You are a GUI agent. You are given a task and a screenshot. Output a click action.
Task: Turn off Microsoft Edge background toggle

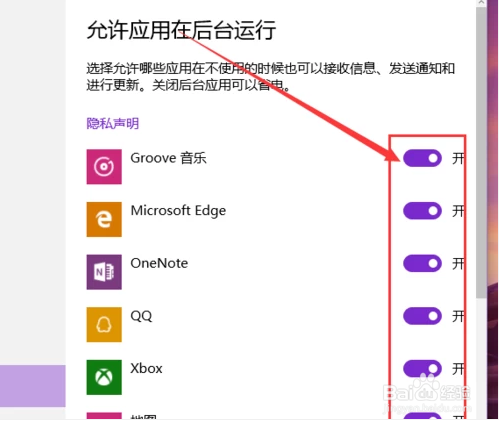(x=422, y=211)
